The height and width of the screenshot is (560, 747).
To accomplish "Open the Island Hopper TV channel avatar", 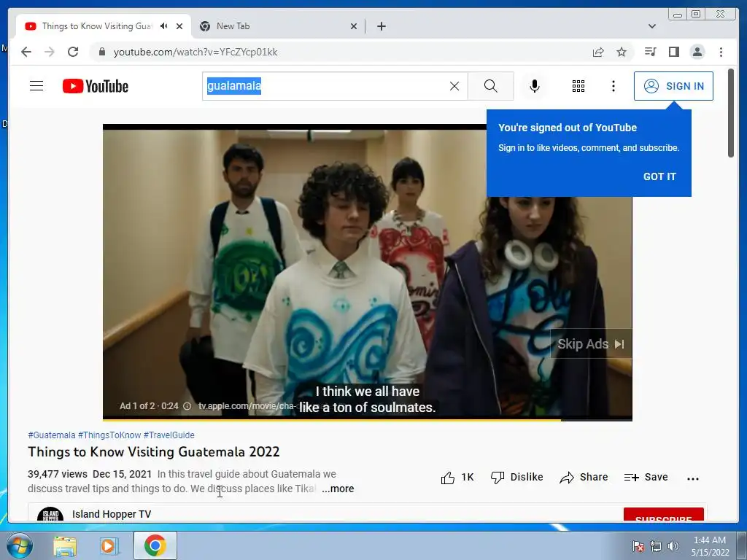I will (x=50, y=514).
